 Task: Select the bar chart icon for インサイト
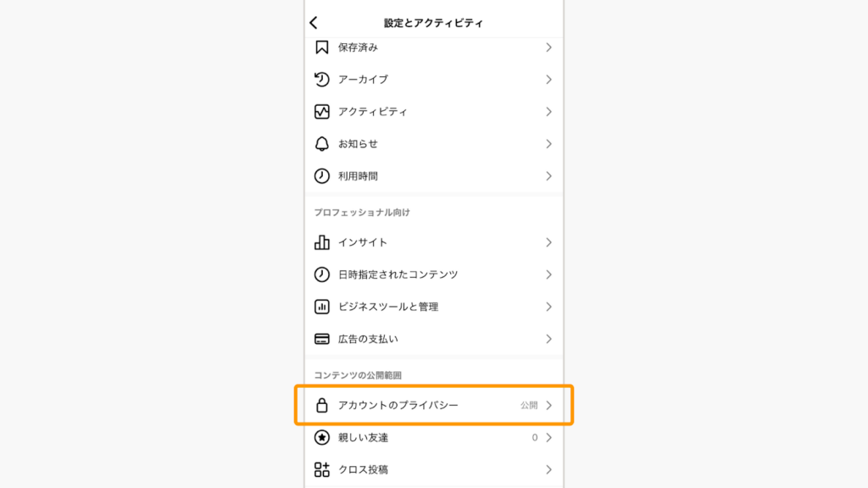click(320, 242)
